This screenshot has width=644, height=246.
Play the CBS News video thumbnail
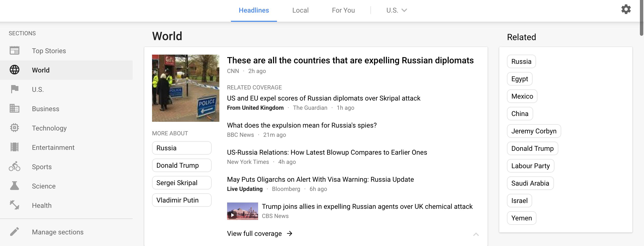[242, 211]
